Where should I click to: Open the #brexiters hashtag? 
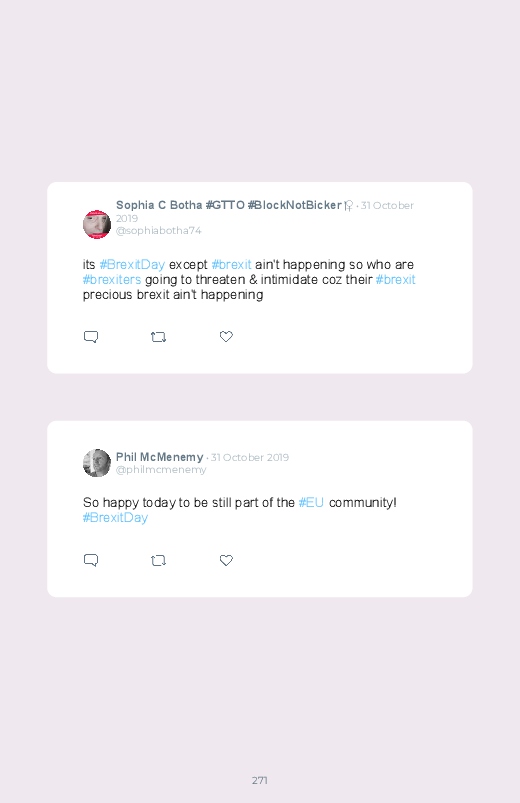[x=112, y=280]
